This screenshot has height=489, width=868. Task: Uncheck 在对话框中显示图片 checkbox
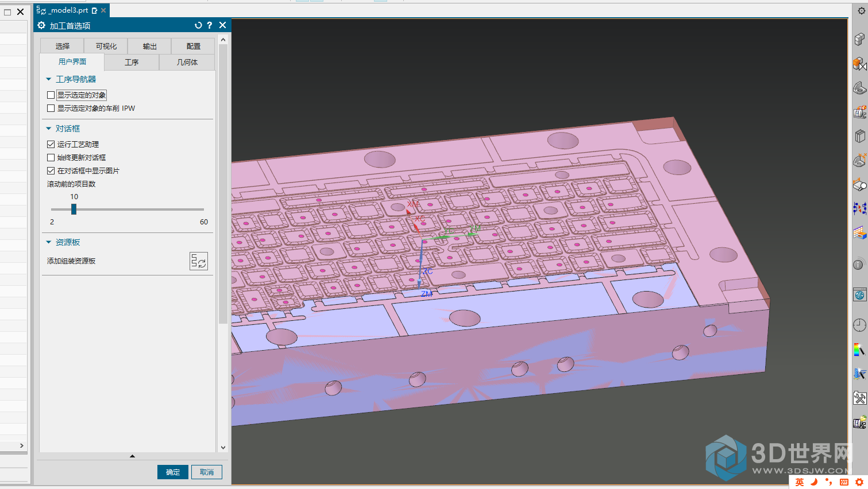point(51,171)
